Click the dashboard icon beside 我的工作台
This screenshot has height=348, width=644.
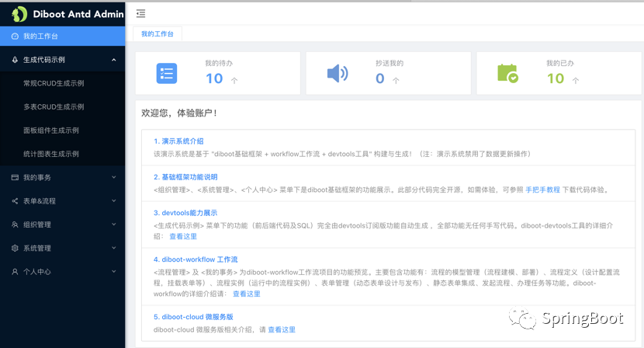pos(15,37)
